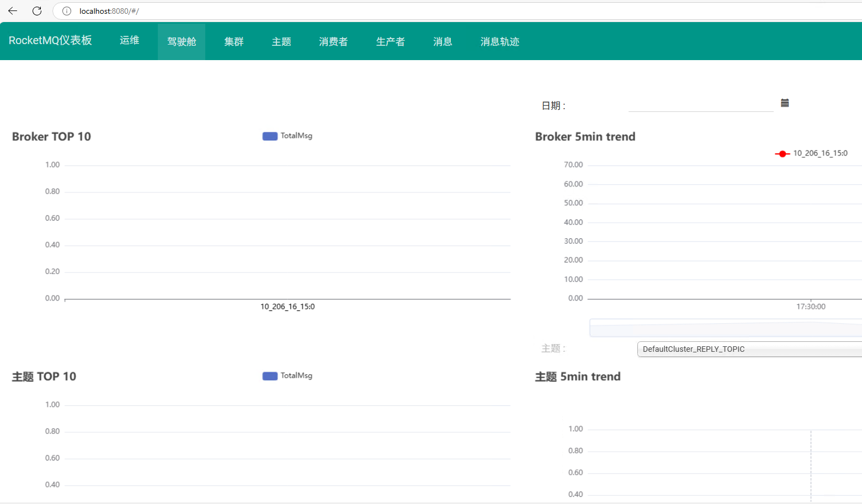Open the 消息 tab
Image resolution: width=862 pixels, height=504 pixels.
pos(443,42)
